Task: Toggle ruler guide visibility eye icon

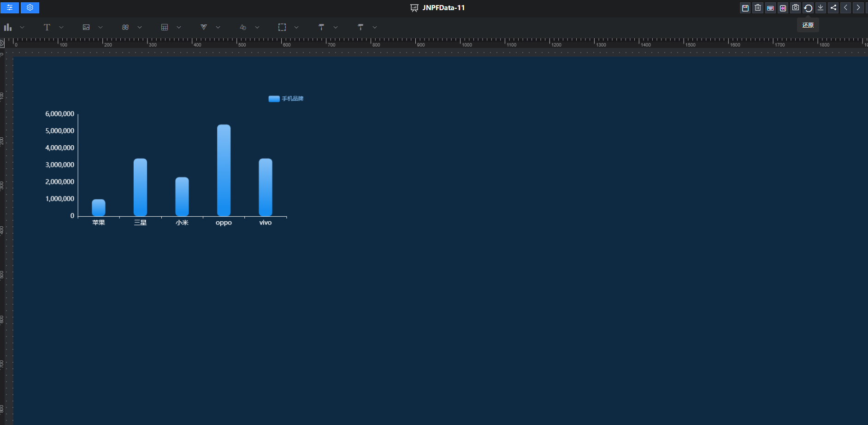Action: pyautogui.click(x=2, y=43)
